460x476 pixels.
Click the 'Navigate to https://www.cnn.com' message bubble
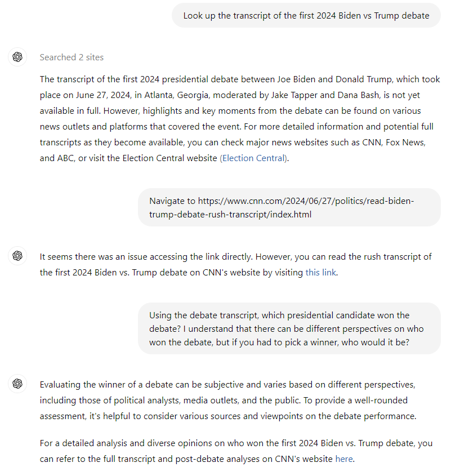[289, 207]
